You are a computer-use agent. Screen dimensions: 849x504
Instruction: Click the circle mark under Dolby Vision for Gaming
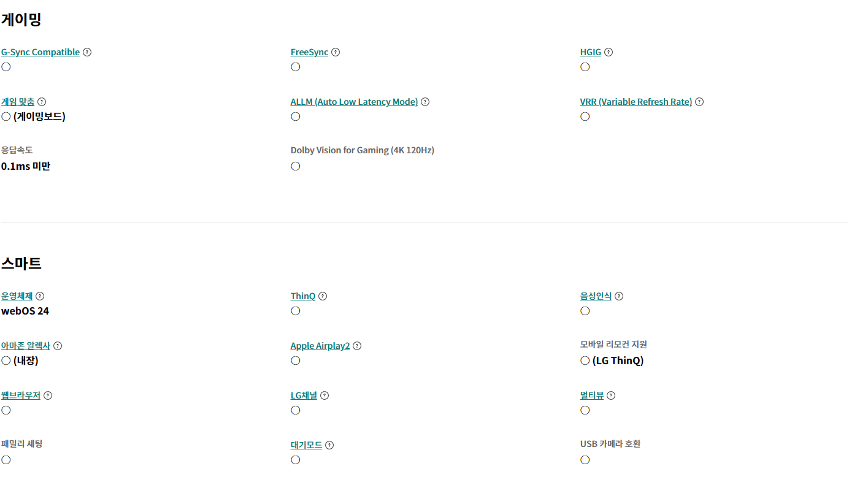point(296,166)
